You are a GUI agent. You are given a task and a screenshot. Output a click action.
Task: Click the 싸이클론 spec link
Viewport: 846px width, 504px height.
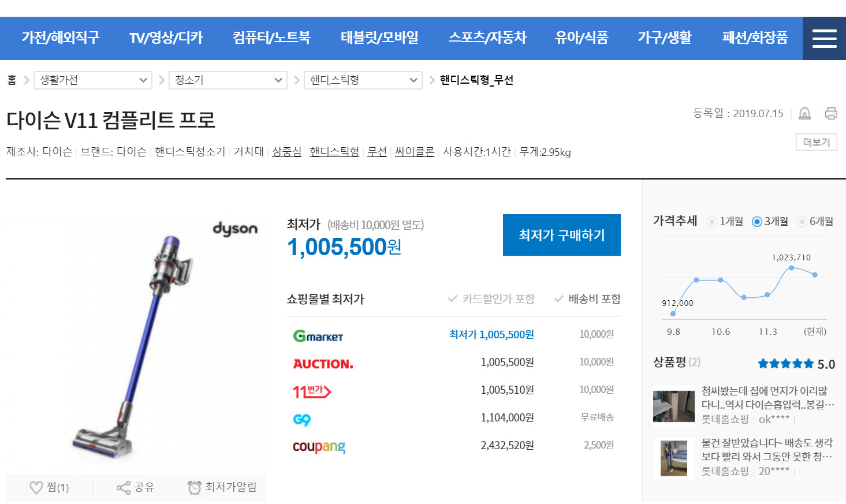tap(415, 151)
